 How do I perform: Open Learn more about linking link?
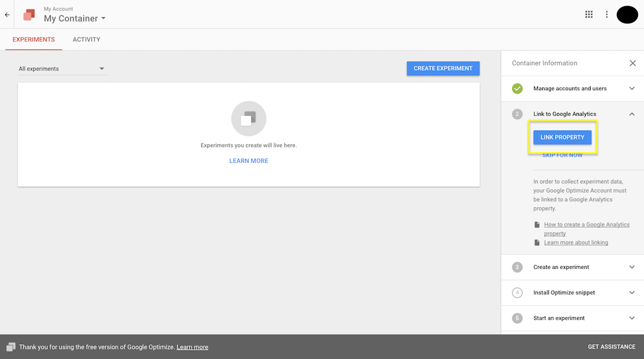click(576, 242)
